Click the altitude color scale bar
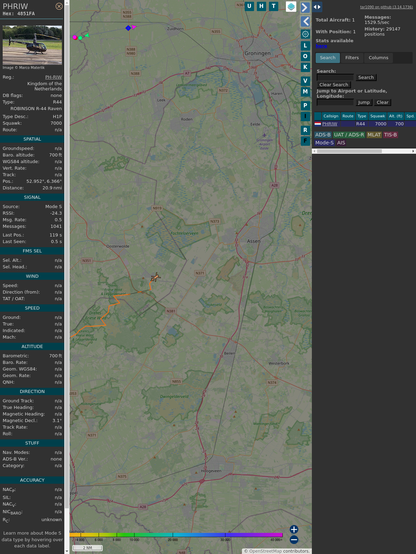 coord(176,535)
